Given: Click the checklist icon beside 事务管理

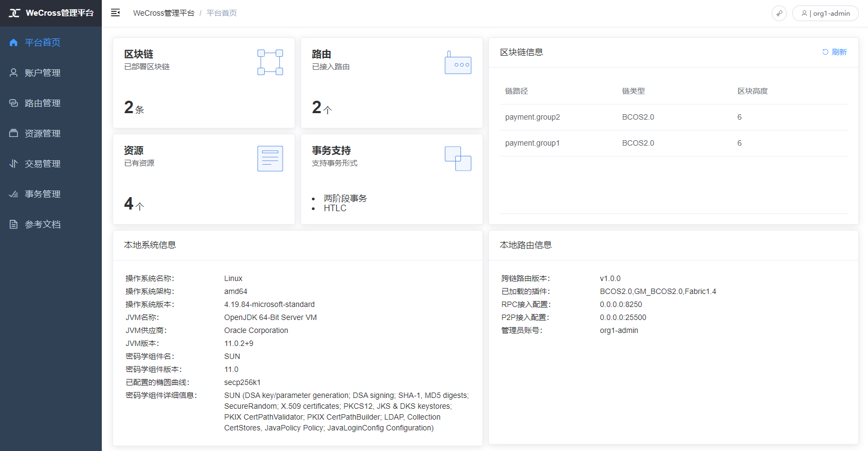Looking at the screenshot, I should (x=14, y=194).
